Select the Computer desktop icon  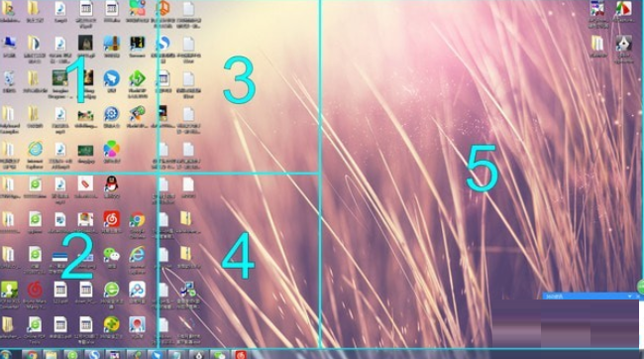[9, 43]
